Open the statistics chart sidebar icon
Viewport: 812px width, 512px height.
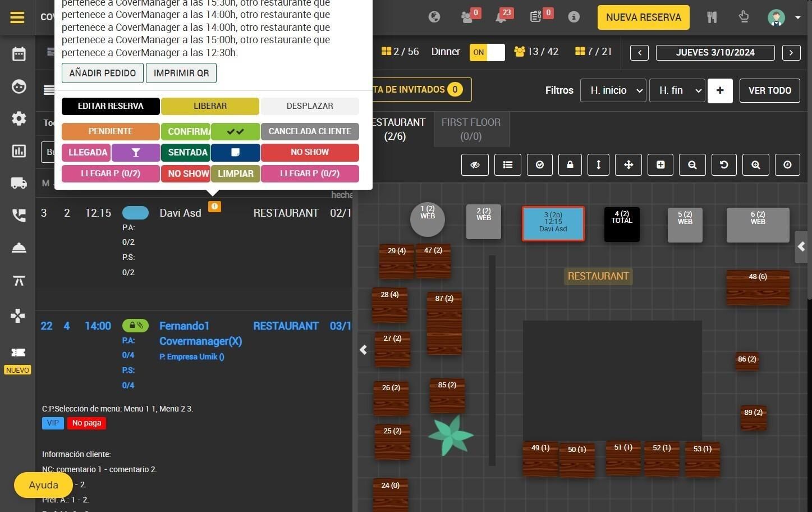[19, 151]
